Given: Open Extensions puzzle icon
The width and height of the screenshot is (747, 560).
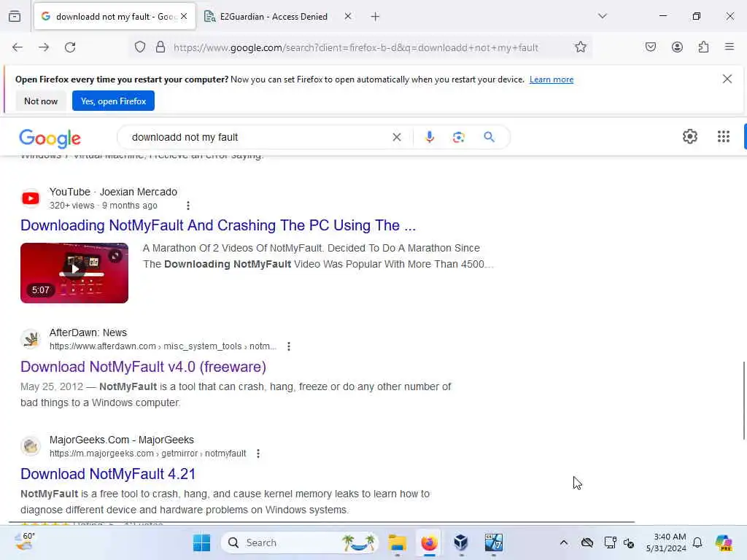Looking at the screenshot, I should click(703, 47).
